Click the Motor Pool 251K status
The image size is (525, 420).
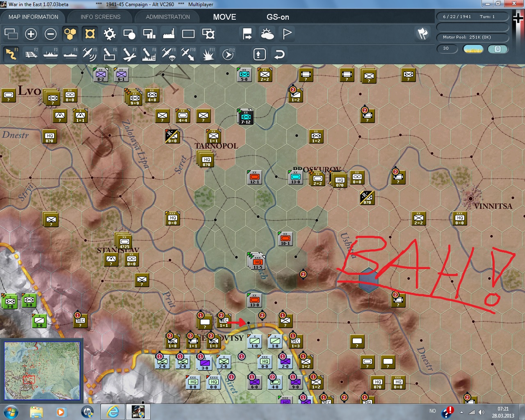[472, 37]
